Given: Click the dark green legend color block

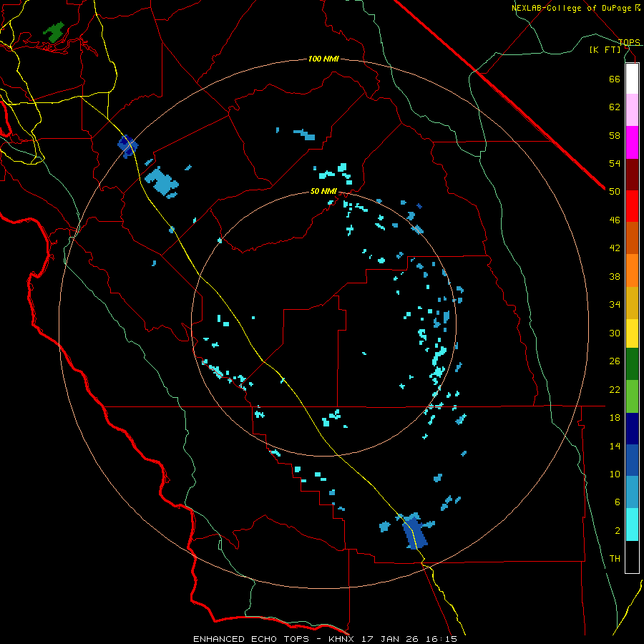Looking at the screenshot, I should point(632,364).
